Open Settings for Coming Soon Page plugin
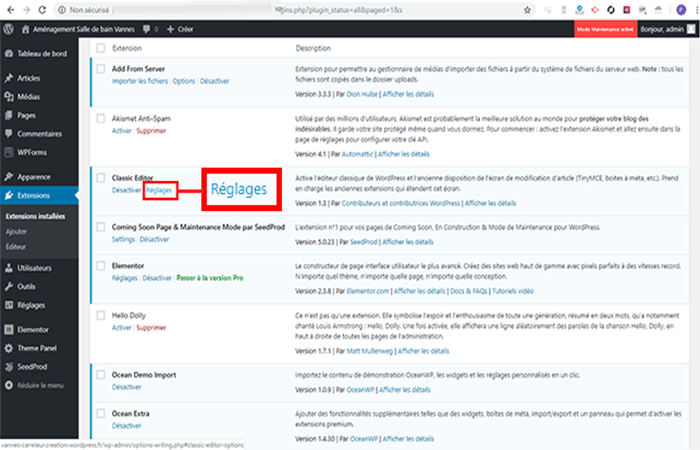 [123, 239]
